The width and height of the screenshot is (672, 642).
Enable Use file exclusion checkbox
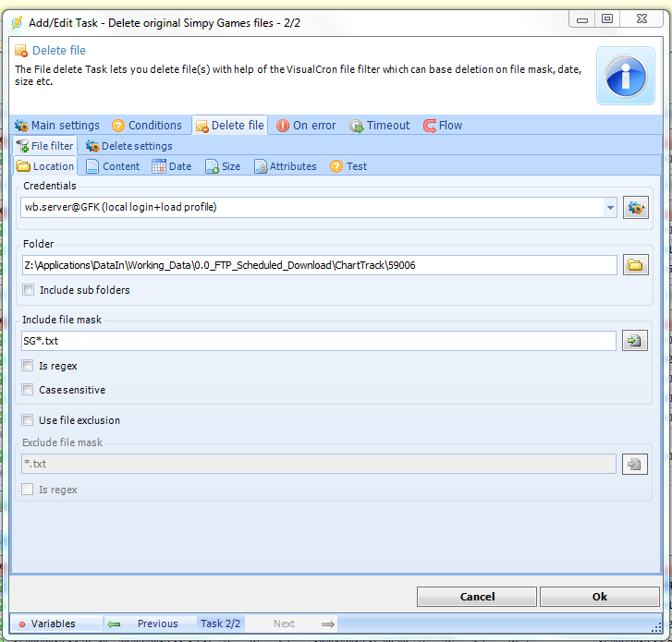coord(28,420)
